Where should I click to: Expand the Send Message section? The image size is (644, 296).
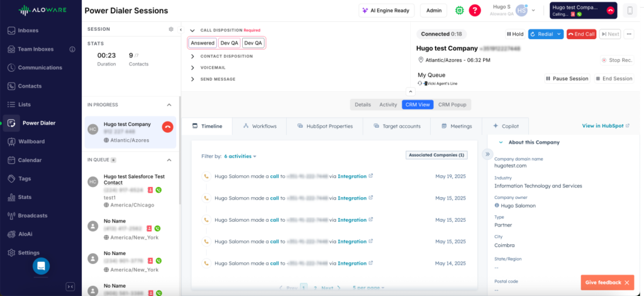(192, 79)
